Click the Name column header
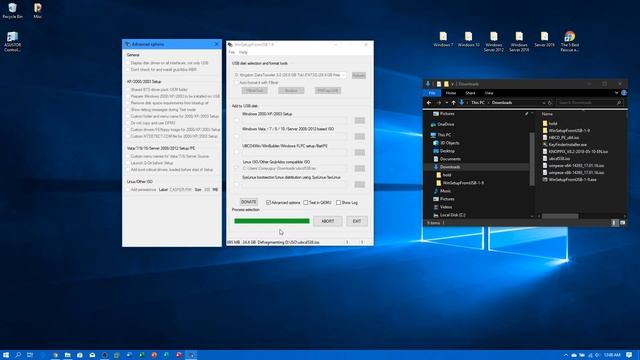 [x=547, y=114]
